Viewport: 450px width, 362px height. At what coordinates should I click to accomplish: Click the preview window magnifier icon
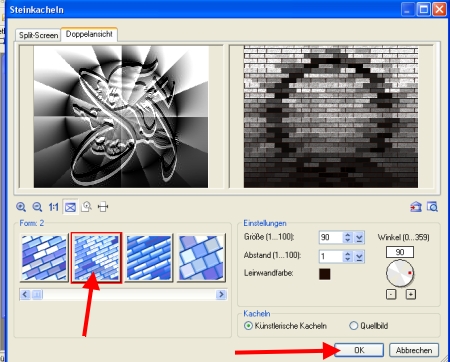point(432,207)
